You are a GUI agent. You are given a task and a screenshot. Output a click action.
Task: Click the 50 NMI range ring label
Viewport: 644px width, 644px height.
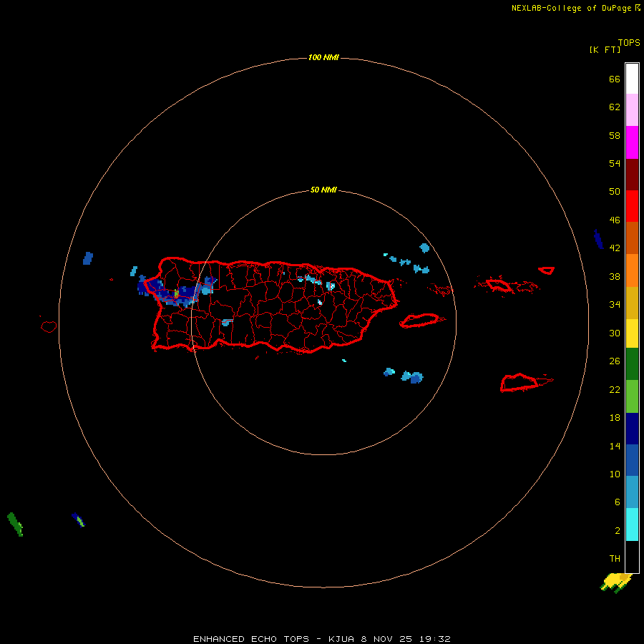click(x=323, y=190)
